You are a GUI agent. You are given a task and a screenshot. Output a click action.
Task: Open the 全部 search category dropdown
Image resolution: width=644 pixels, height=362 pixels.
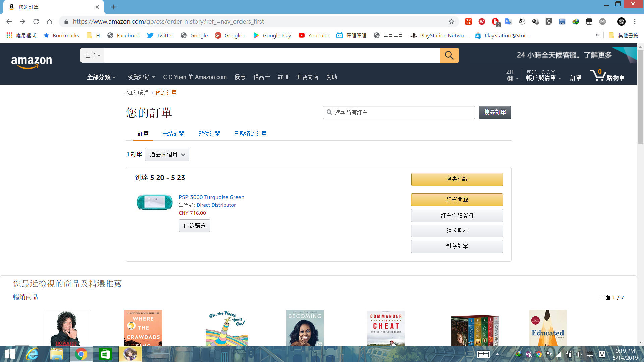point(93,55)
